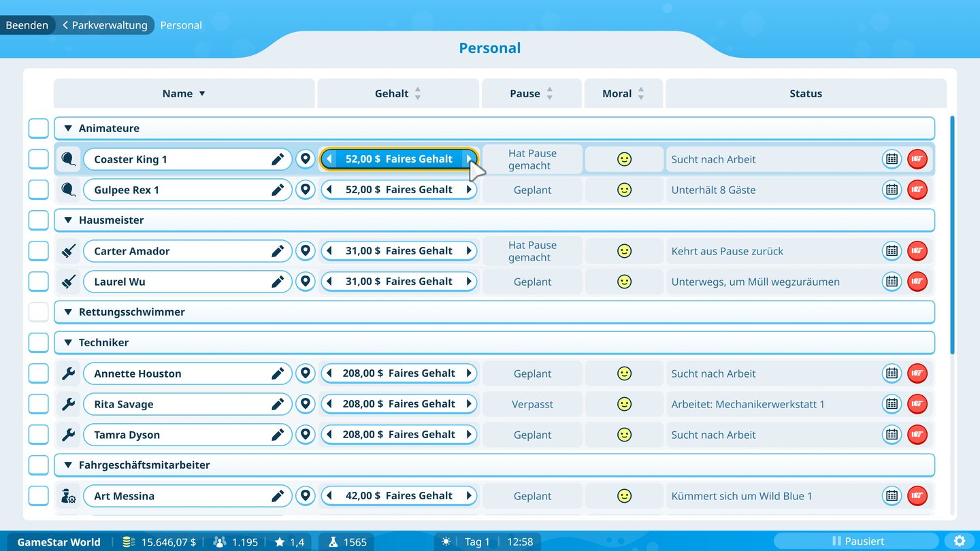Open Annette Houston's calendar schedule
The width and height of the screenshot is (980, 551).
pyautogui.click(x=892, y=373)
